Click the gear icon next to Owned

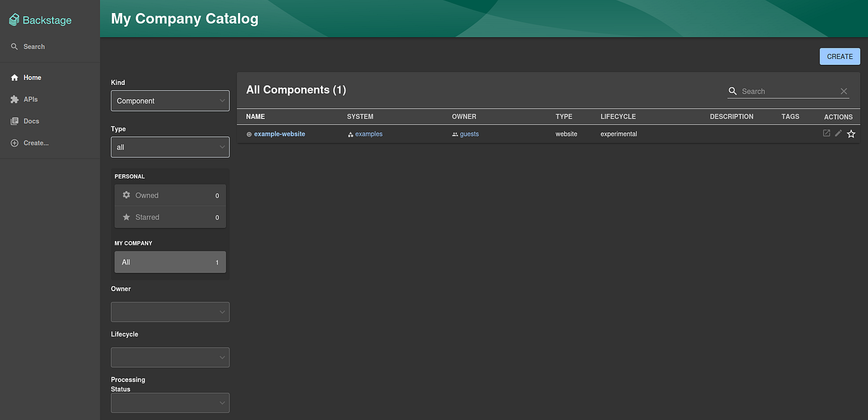pos(126,195)
